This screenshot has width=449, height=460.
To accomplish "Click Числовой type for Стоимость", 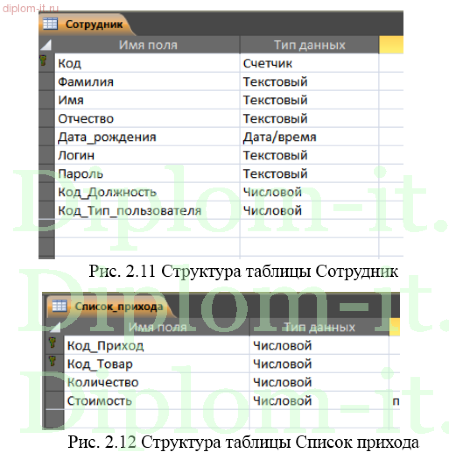I will click(x=319, y=400).
